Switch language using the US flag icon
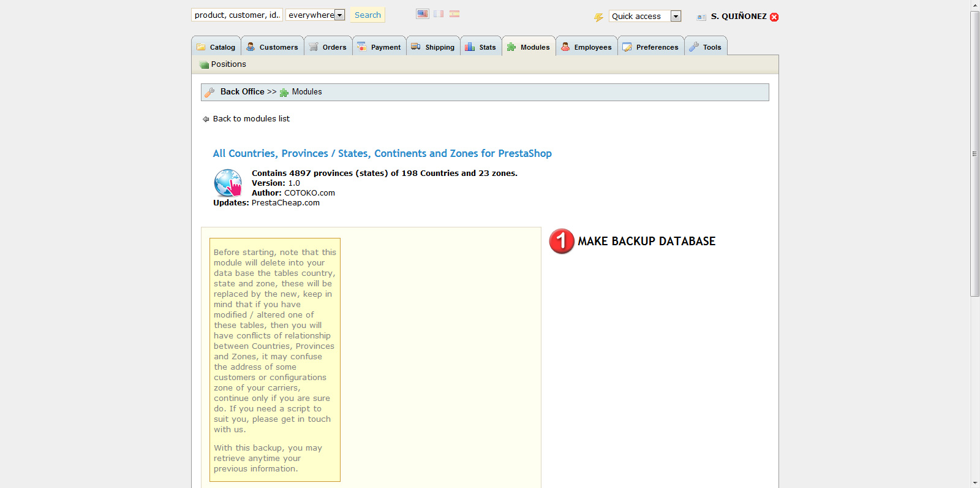Image resolution: width=980 pixels, height=488 pixels. click(423, 13)
